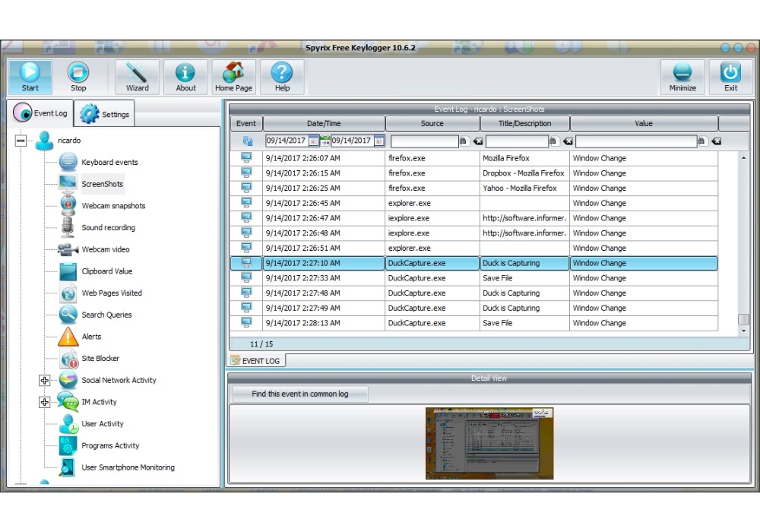Select the Clipboard Value icon
This screenshot has width=760, height=532.
pos(68,271)
